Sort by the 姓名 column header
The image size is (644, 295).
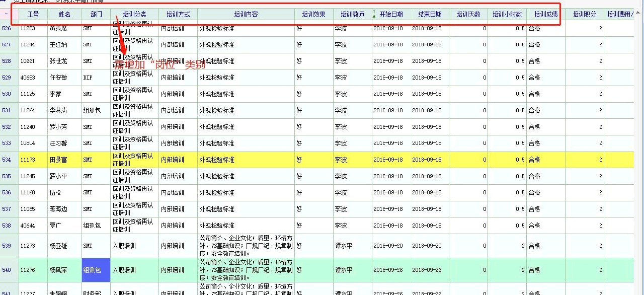[x=64, y=14]
